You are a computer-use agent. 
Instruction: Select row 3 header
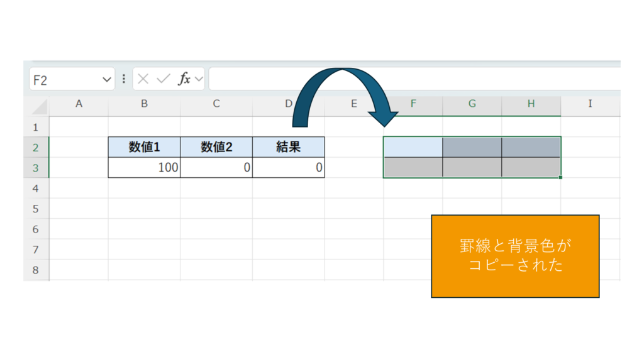pos(36,168)
